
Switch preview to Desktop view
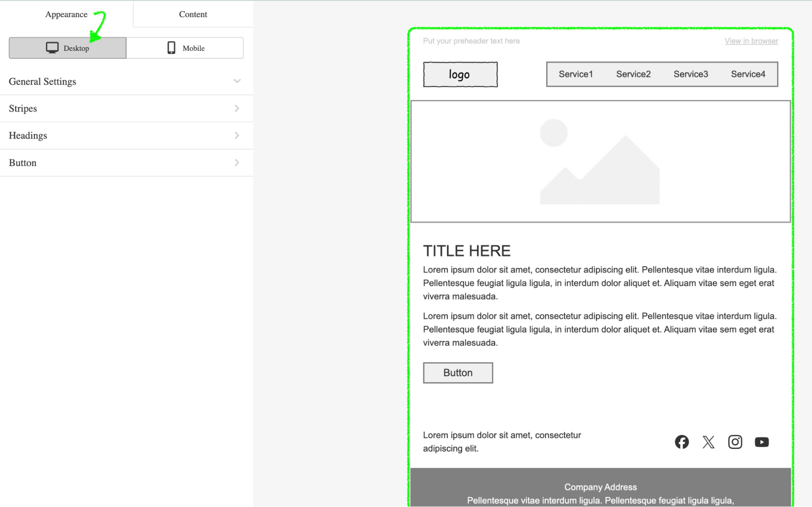[67, 48]
